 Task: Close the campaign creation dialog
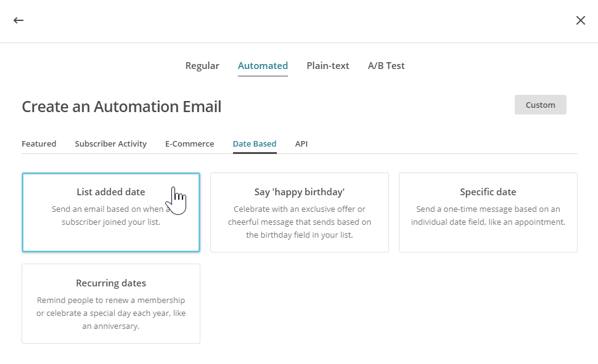[x=580, y=20]
